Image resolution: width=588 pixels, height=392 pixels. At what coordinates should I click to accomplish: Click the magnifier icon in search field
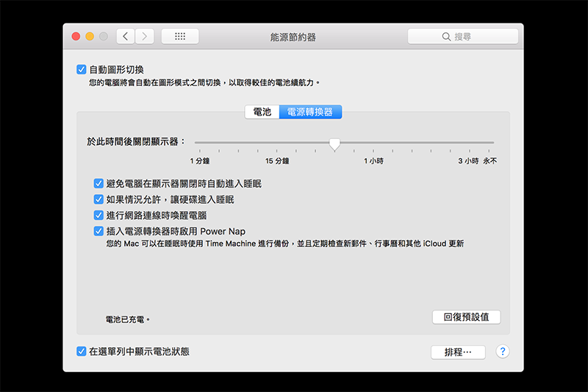[446, 37]
